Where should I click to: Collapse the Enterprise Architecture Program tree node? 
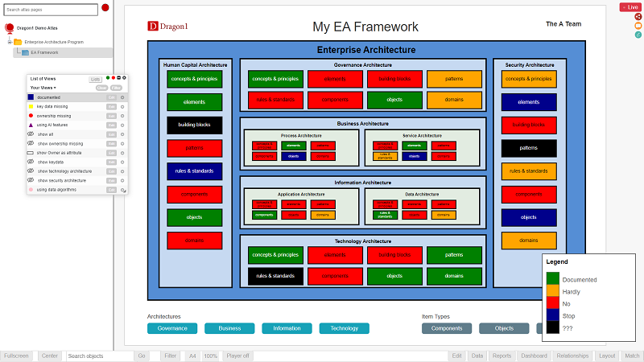pos(10,42)
